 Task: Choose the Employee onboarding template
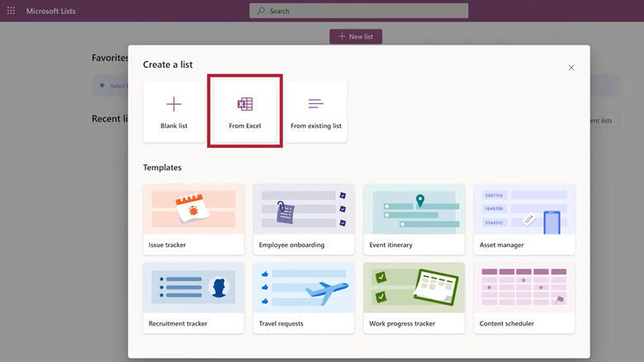click(x=303, y=218)
